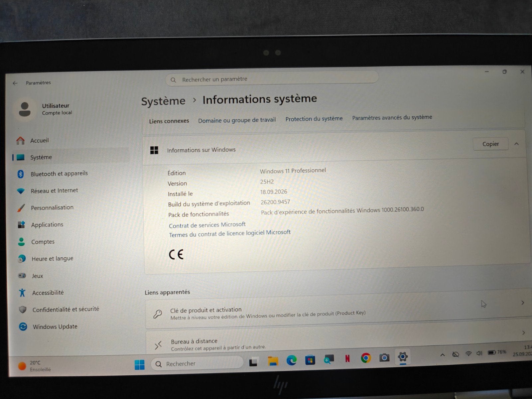Open the monitor app left of Netflix

[x=329, y=359]
